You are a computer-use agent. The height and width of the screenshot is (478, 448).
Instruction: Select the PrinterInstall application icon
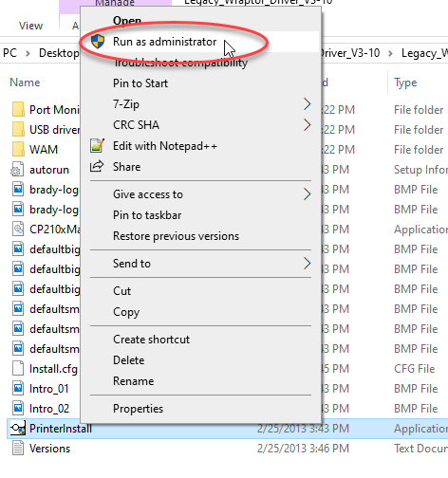(x=18, y=429)
